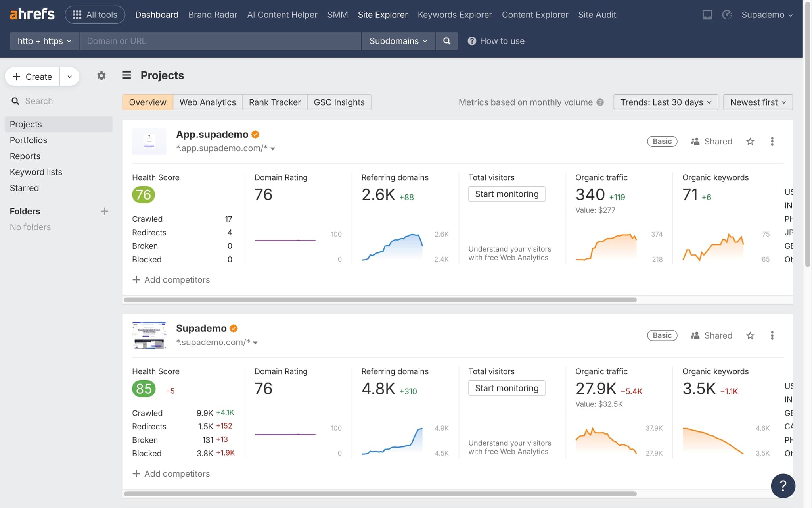Open the All tools grid menu
The width and height of the screenshot is (812, 508).
pyautogui.click(x=95, y=14)
